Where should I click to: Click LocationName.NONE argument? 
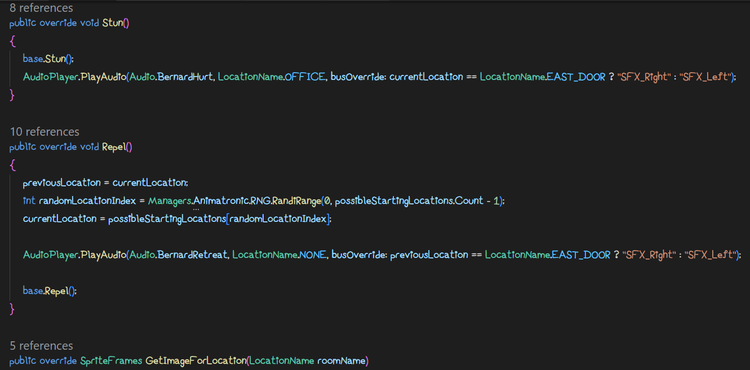point(279,255)
